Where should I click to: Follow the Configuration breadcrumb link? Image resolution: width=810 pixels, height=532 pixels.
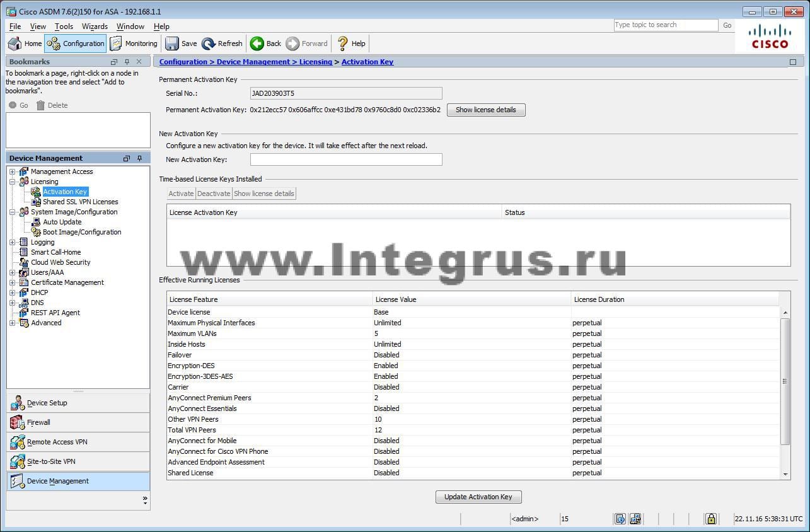183,62
